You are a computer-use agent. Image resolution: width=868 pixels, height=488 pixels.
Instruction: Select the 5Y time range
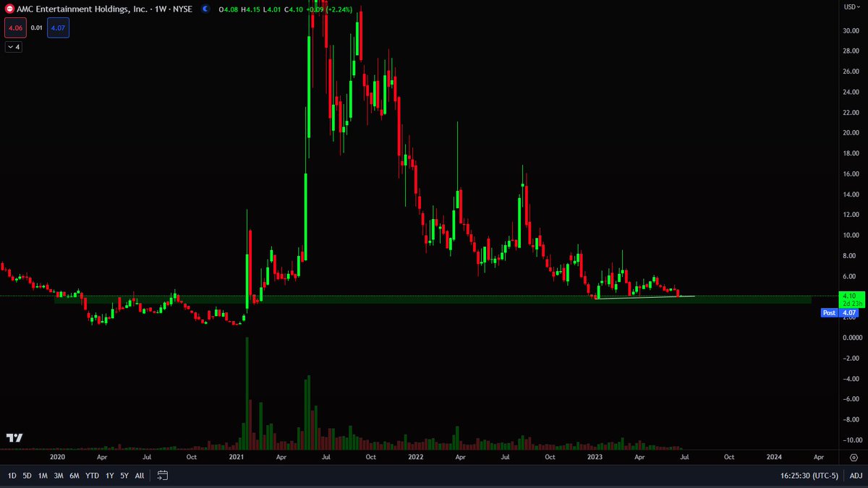[124, 476]
